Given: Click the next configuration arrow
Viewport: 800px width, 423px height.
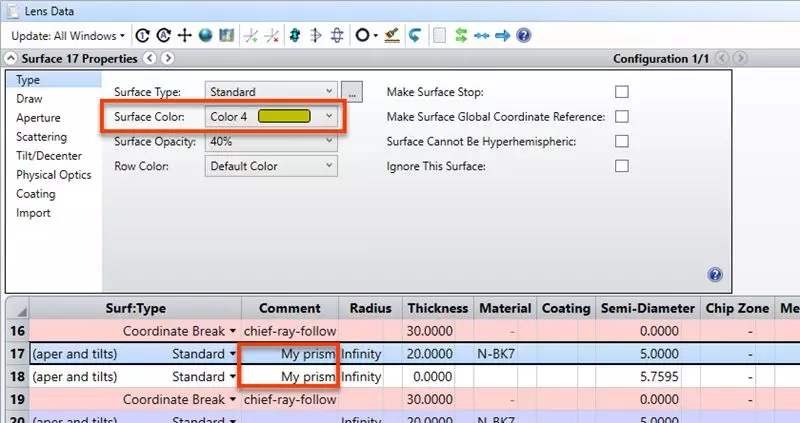Looking at the screenshot, I should click(x=741, y=58).
